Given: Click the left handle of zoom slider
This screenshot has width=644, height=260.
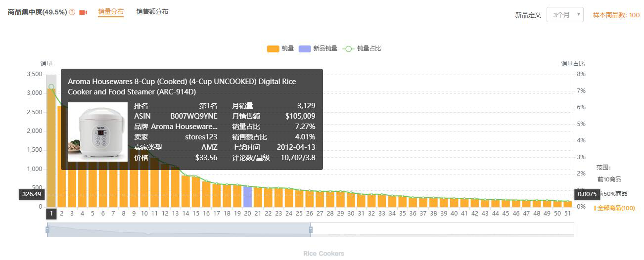Looking at the screenshot, I should [47, 230].
